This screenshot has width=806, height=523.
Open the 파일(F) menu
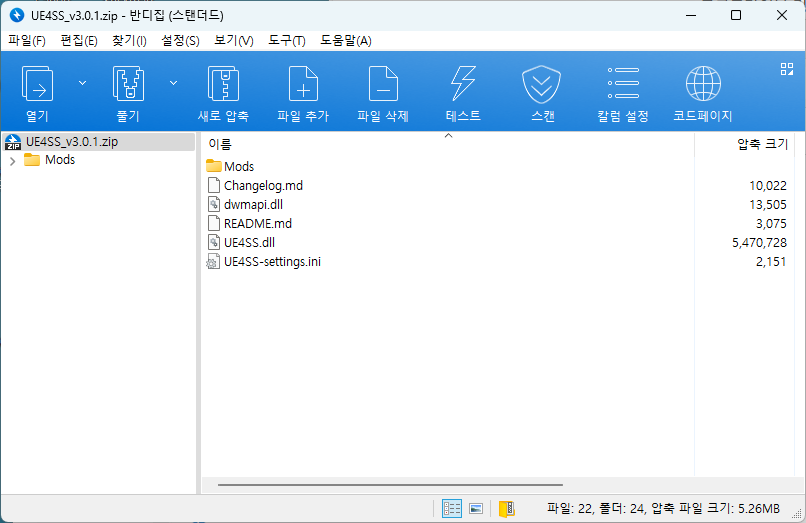(x=27, y=41)
